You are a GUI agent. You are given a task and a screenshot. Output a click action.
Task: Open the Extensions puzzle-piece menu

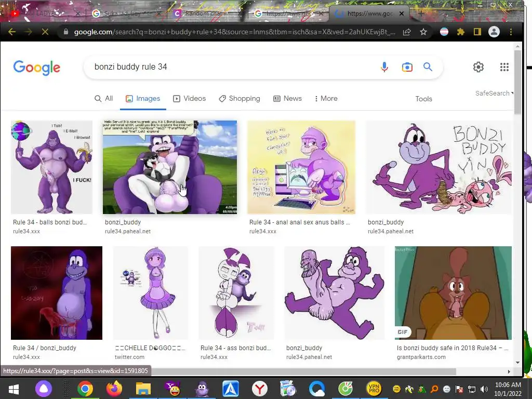460,32
